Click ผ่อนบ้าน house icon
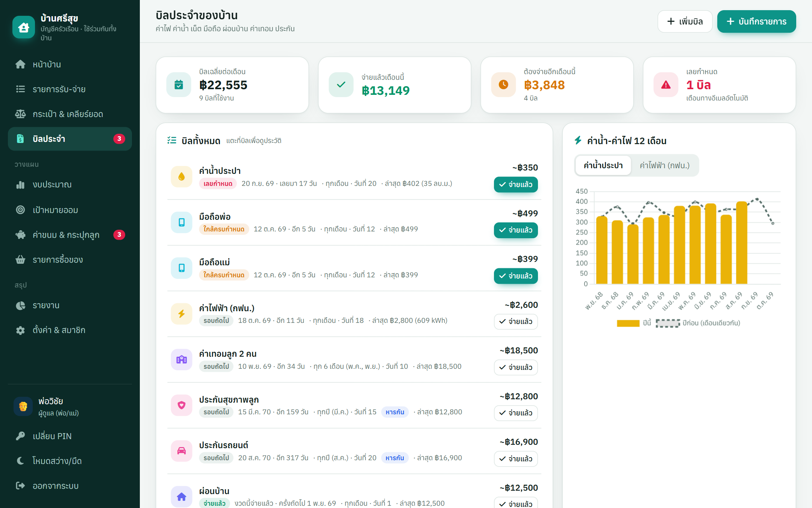Screen dimensions: 812x508 pos(182,497)
